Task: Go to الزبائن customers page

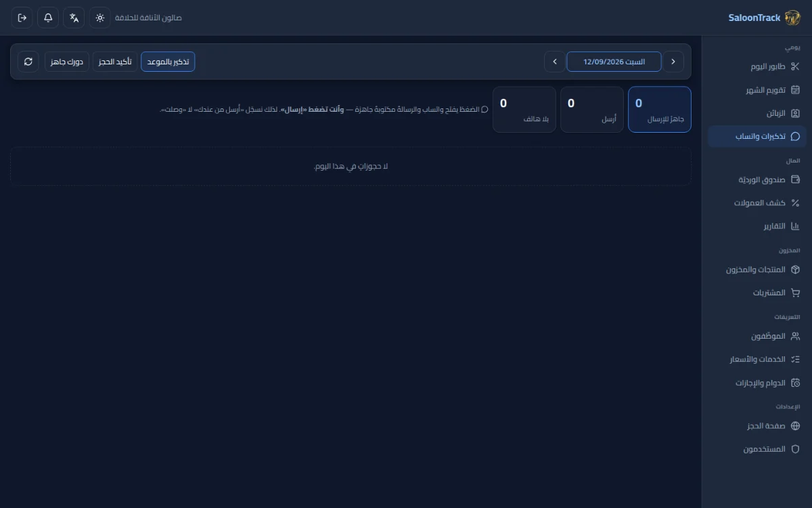Action: tap(757, 113)
